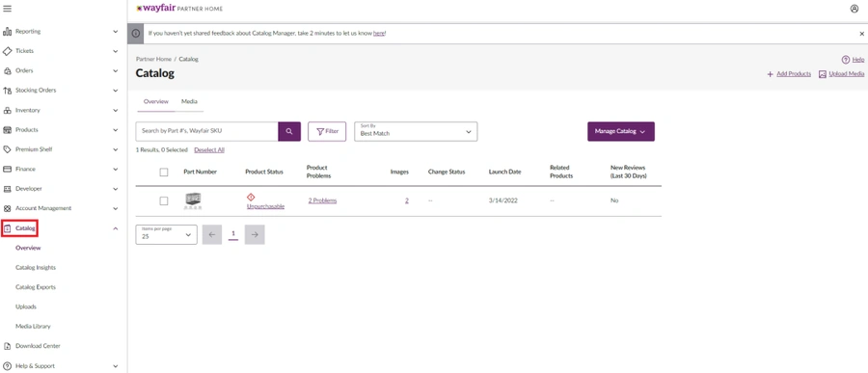Click the Download Center file icon
Screen dimensions: 868x373
(x=7, y=346)
